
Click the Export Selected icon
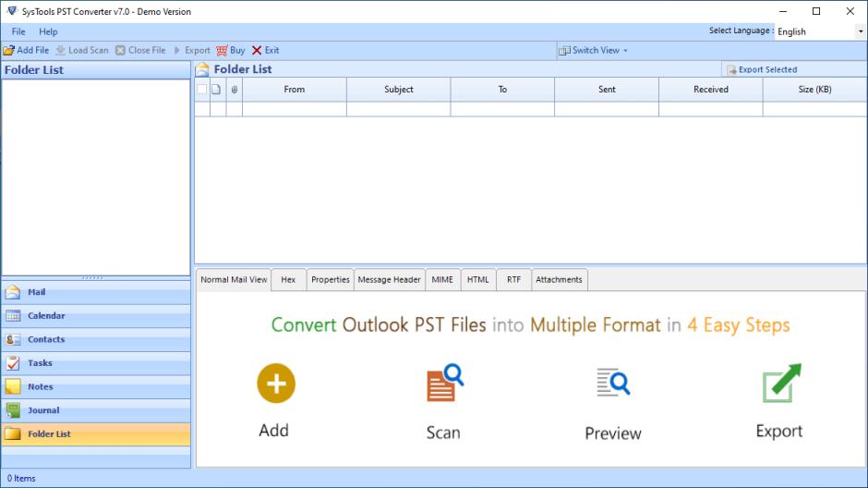coord(731,70)
